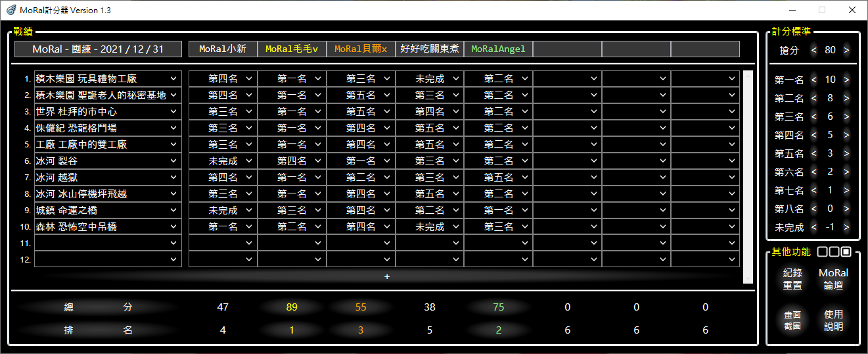Change MoRalAngel rank in row 9 (第一名)
The height and width of the screenshot is (354, 868).
pos(499,210)
